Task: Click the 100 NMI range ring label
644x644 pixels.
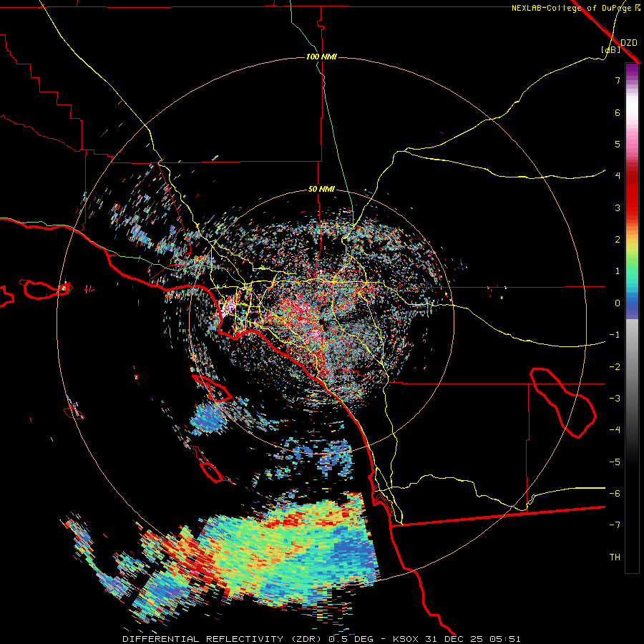Action: pos(321,57)
